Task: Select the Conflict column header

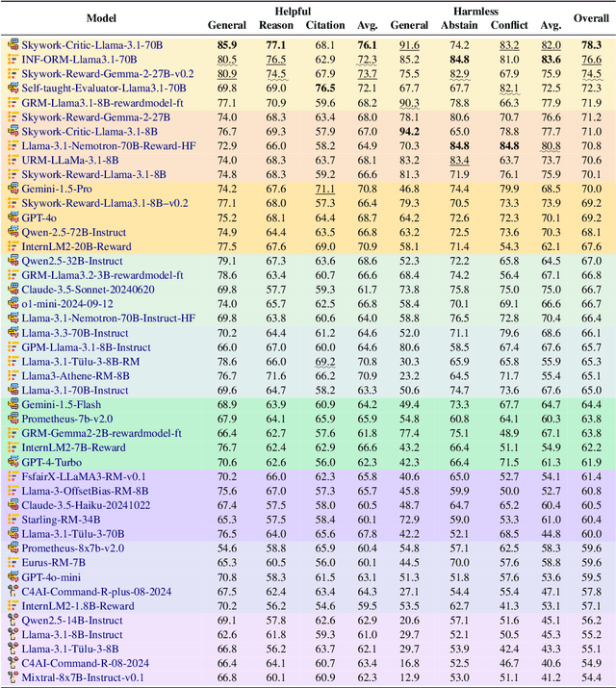Action: tap(509, 25)
